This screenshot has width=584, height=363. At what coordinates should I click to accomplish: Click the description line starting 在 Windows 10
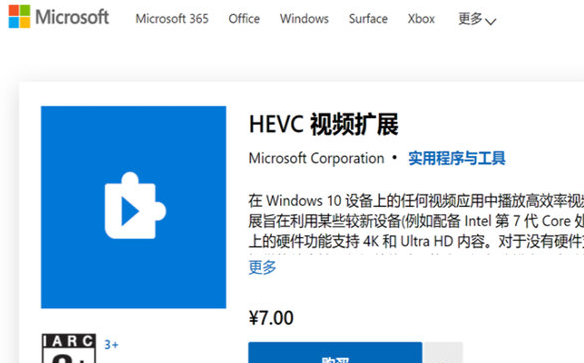coord(416,201)
